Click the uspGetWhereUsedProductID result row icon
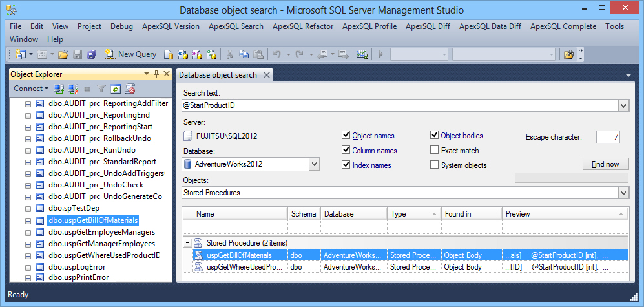This screenshot has height=307, width=644. coord(199,267)
